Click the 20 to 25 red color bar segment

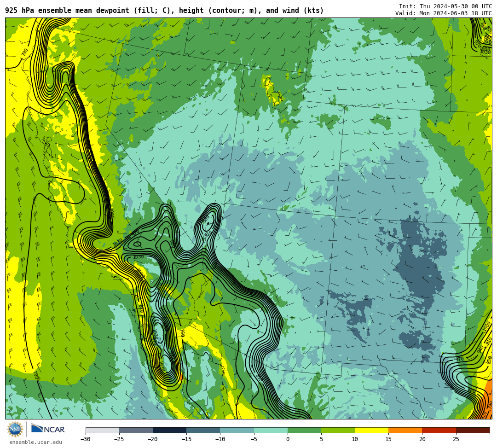(439, 430)
